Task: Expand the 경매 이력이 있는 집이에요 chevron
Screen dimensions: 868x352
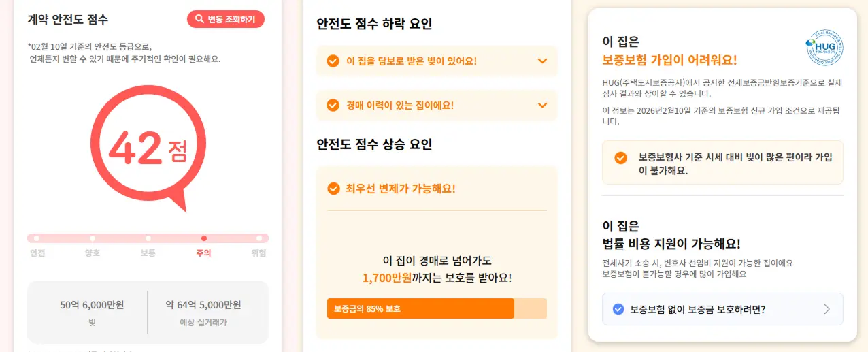Action: click(542, 105)
